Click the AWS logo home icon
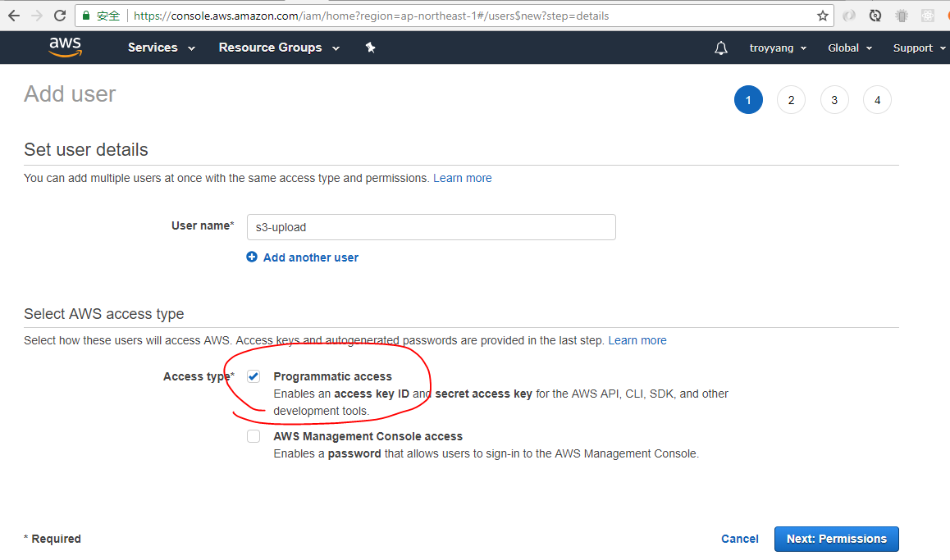The height and width of the screenshot is (560, 950). [x=65, y=48]
